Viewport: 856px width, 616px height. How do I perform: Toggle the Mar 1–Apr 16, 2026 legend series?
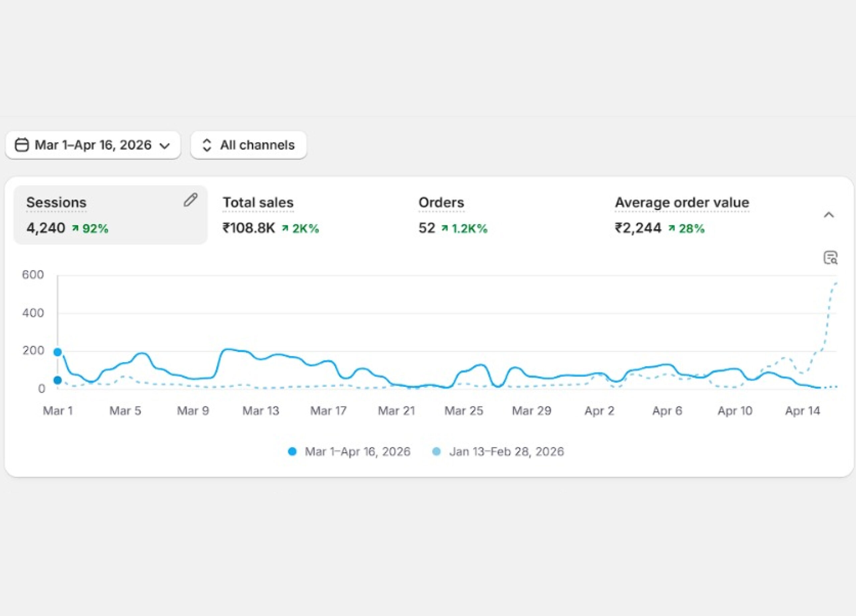point(357,452)
